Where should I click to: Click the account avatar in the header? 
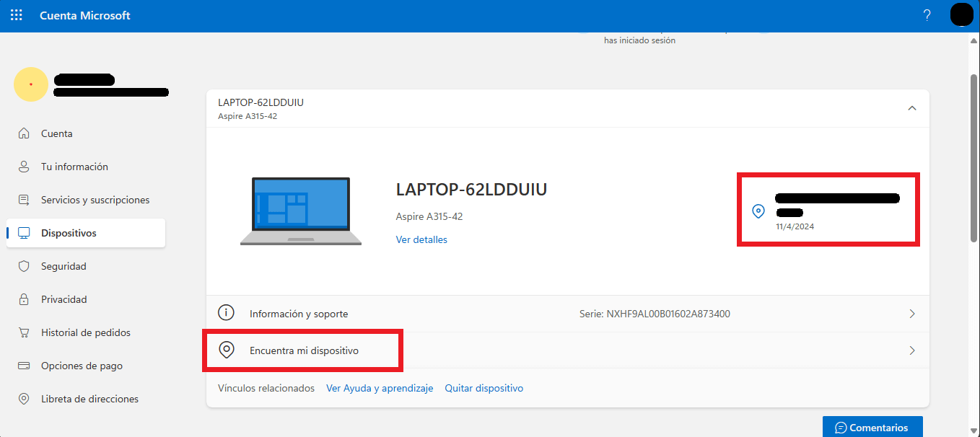tap(962, 15)
